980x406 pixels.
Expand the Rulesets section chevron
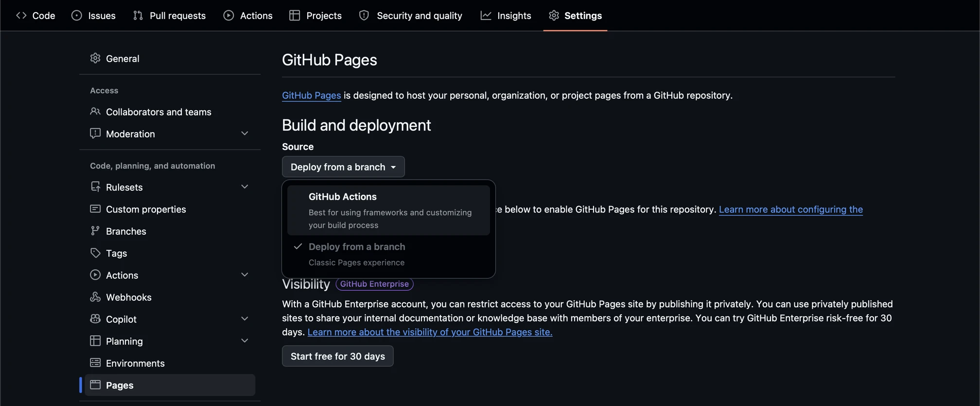[x=245, y=187]
